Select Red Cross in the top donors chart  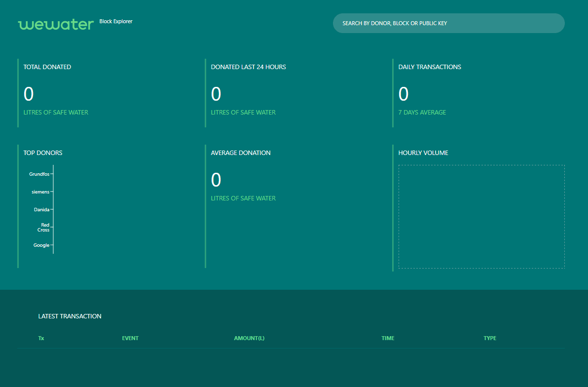pyautogui.click(x=43, y=228)
